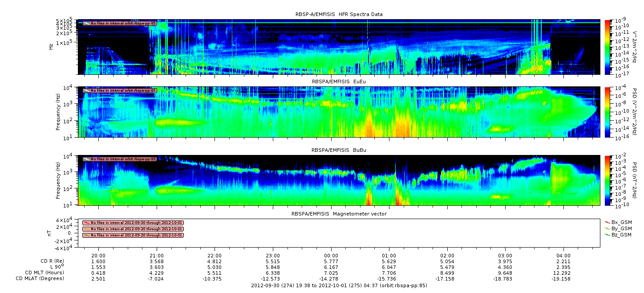Screen dimensions: 644x293
Task: Click the line icon in the EuEu panel's no-files badge
Action: (x=86, y=90)
